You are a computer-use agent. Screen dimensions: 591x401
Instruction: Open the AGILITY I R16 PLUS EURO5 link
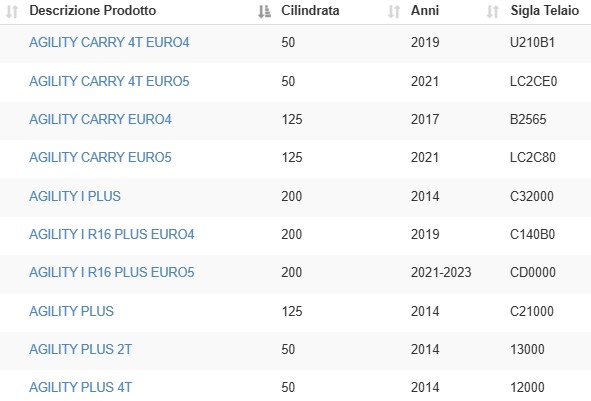[112, 272]
